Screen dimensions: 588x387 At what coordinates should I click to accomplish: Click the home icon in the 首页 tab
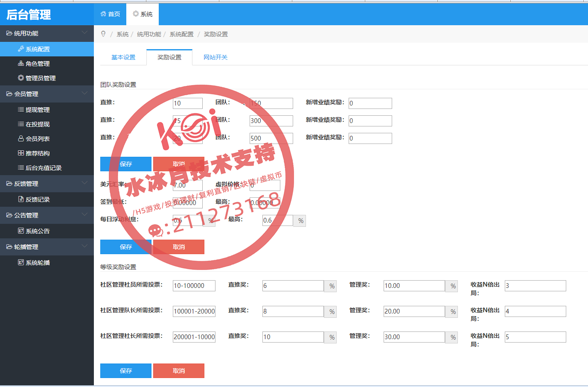coord(103,14)
